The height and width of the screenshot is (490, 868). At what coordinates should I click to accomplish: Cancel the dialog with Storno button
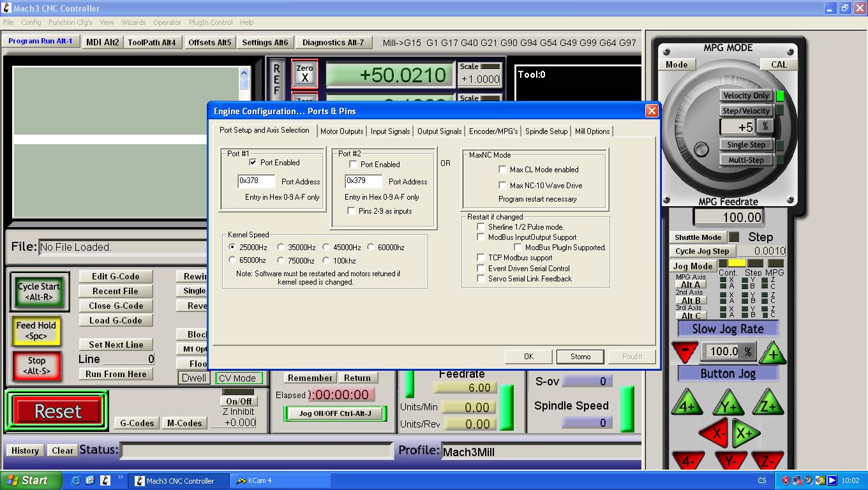click(580, 357)
